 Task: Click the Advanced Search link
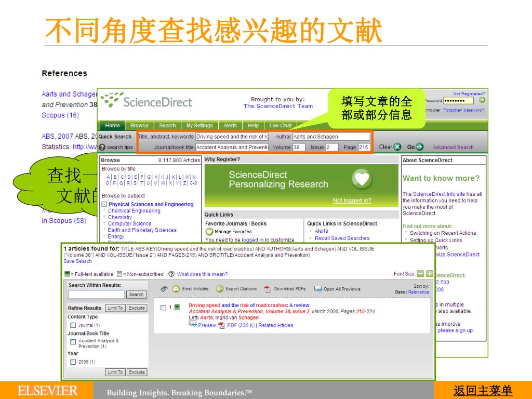point(453,147)
